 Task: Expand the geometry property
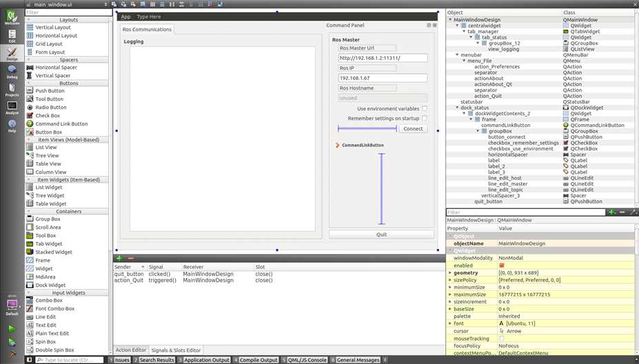(x=450, y=273)
